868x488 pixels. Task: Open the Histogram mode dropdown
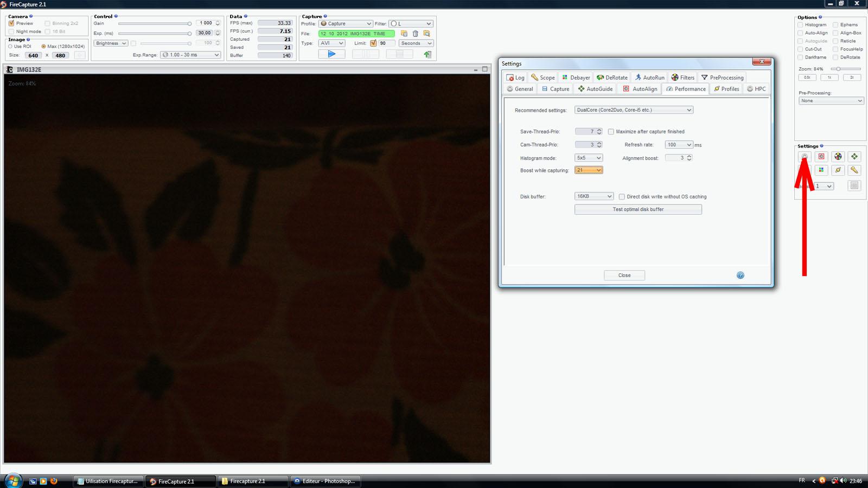click(x=589, y=158)
